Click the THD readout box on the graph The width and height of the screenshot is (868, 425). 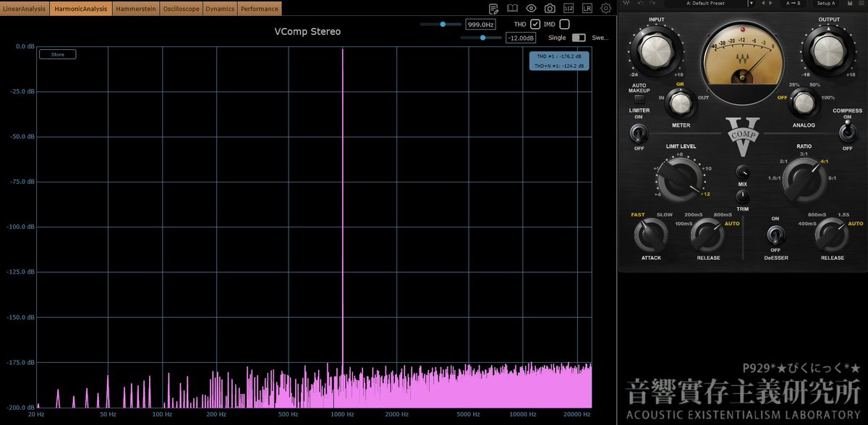tap(559, 61)
